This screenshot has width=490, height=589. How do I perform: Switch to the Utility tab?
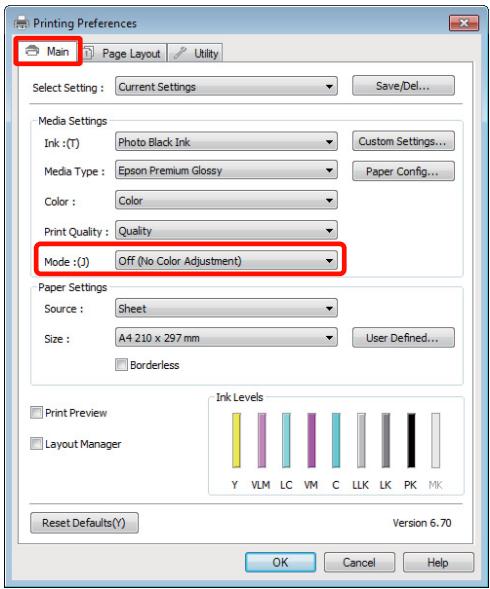195,53
